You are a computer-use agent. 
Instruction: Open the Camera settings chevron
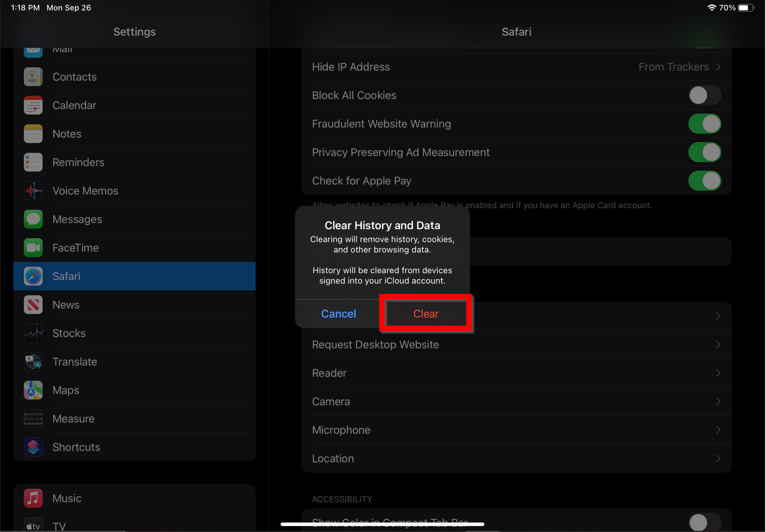[718, 402]
